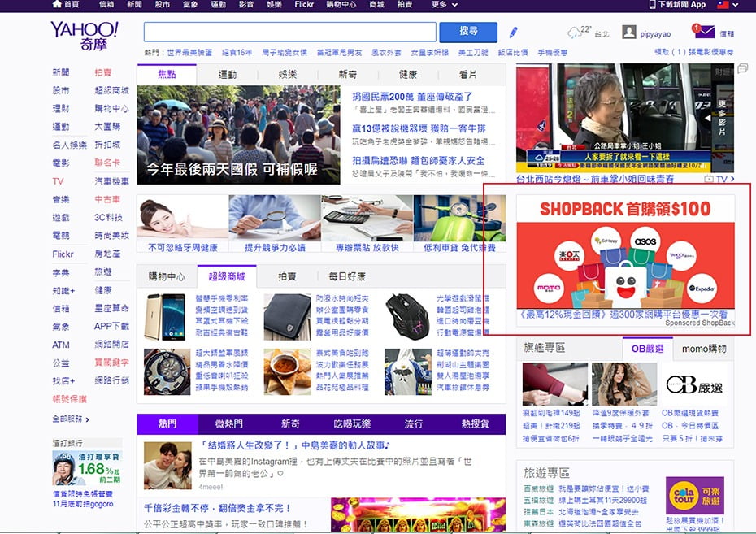
Task: Open APP下載 in the sidebar
Action: [111, 326]
